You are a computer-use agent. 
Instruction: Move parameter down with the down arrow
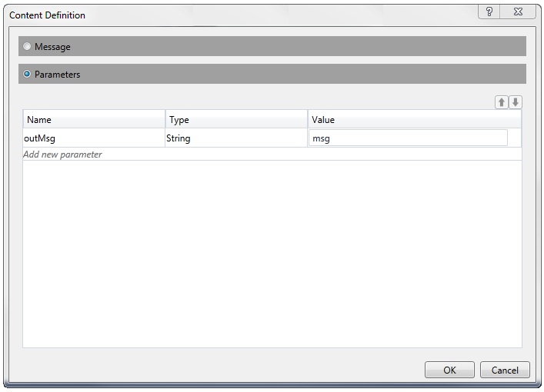(x=516, y=102)
